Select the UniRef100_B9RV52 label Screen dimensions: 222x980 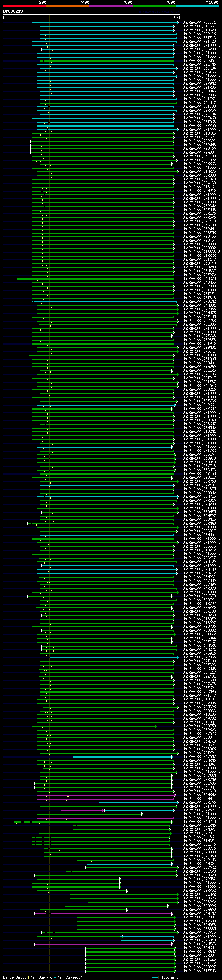click(x=199, y=890)
